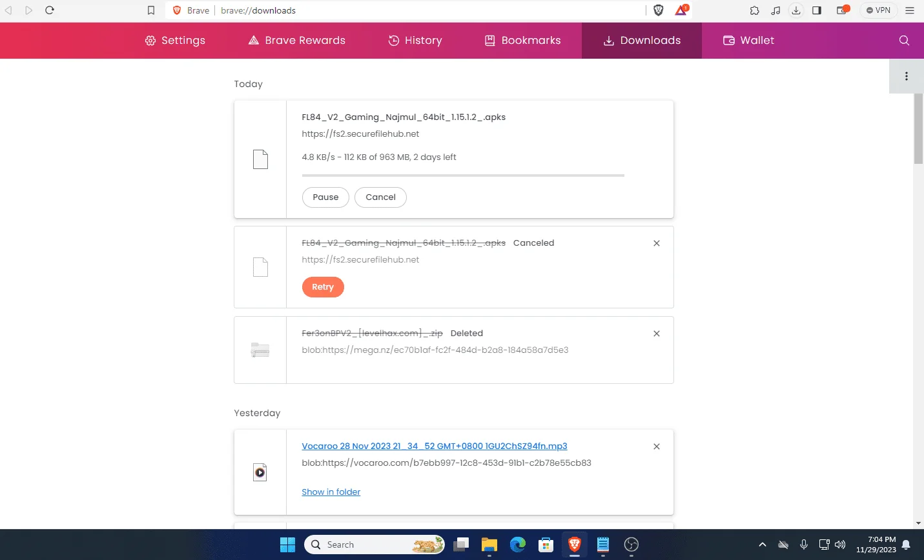The width and height of the screenshot is (924, 560).
Task: Open Task View on the taskbar
Action: [x=460, y=545]
